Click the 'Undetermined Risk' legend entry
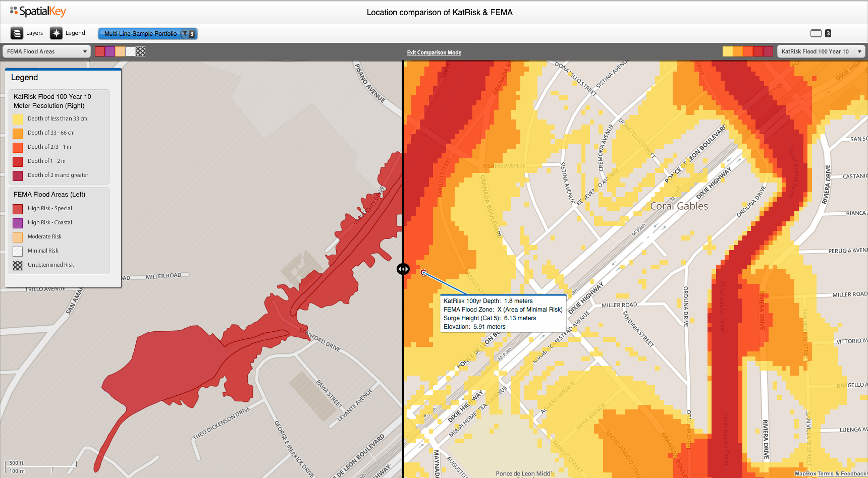Screen dimensions: 868x478 pyautogui.click(x=44, y=265)
